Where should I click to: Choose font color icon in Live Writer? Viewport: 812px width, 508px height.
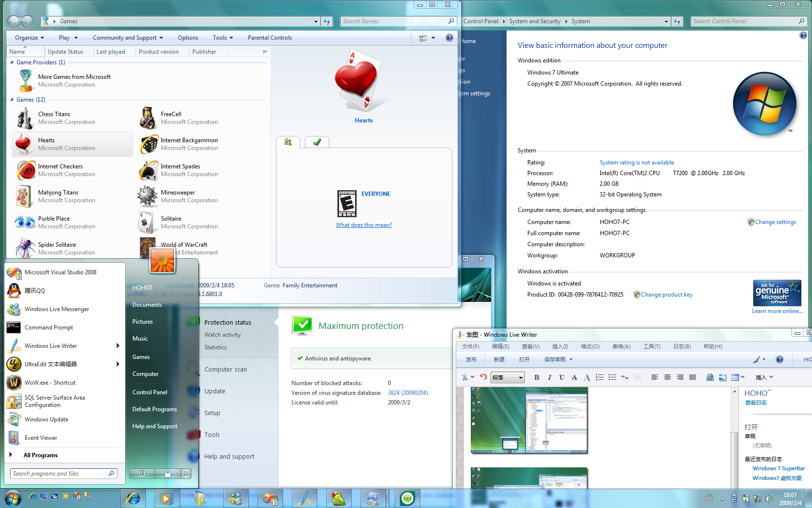587,377
